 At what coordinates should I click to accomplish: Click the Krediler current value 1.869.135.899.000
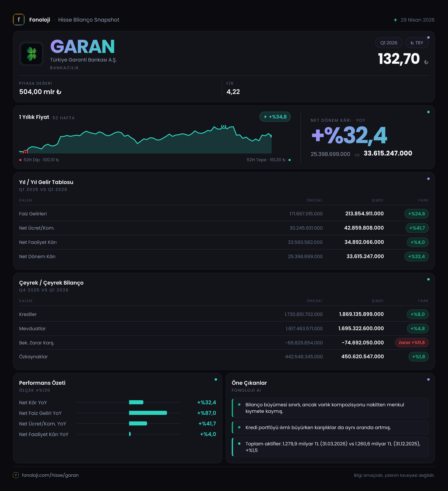point(361,314)
